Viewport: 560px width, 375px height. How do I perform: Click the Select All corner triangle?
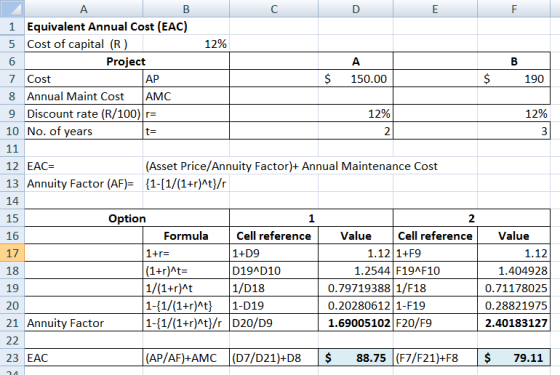(x=12, y=9)
